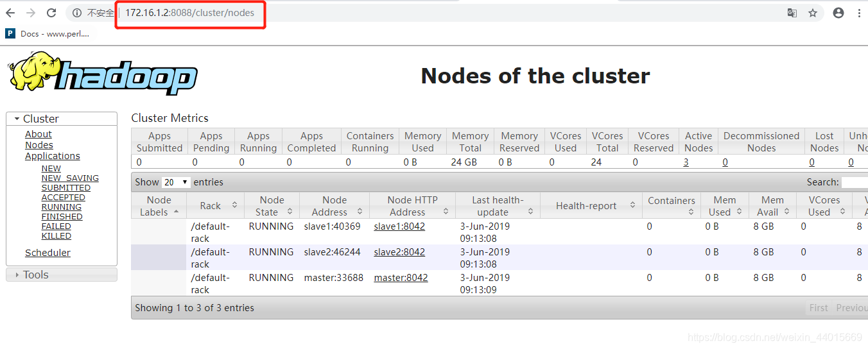Click inside the table Search field
Image resolution: width=868 pixels, height=349 pixels.
[x=855, y=182]
